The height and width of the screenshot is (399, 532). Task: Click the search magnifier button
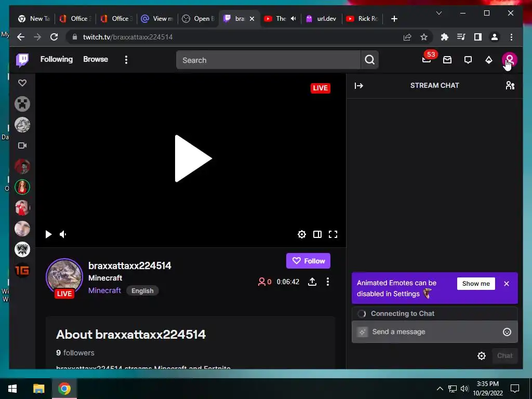pos(370,60)
